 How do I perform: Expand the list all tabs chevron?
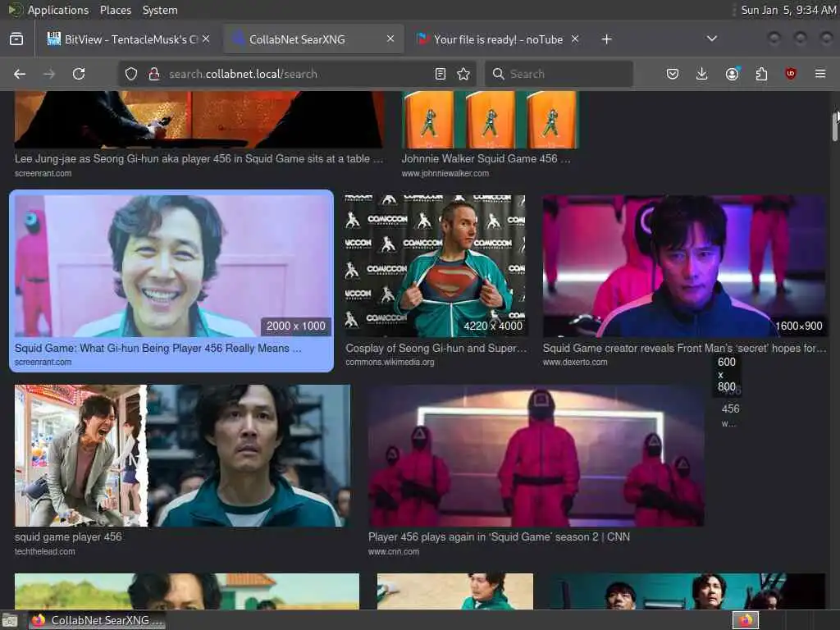[712, 39]
